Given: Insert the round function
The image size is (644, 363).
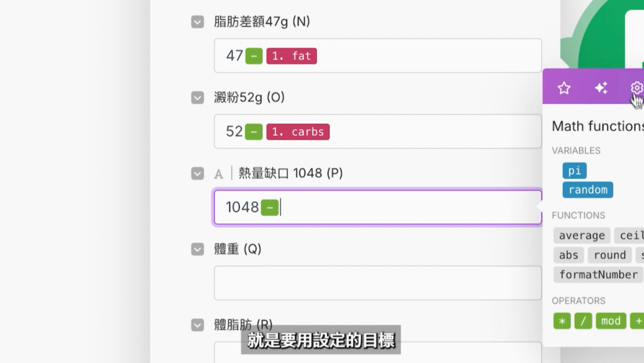Looking at the screenshot, I should click(x=609, y=255).
